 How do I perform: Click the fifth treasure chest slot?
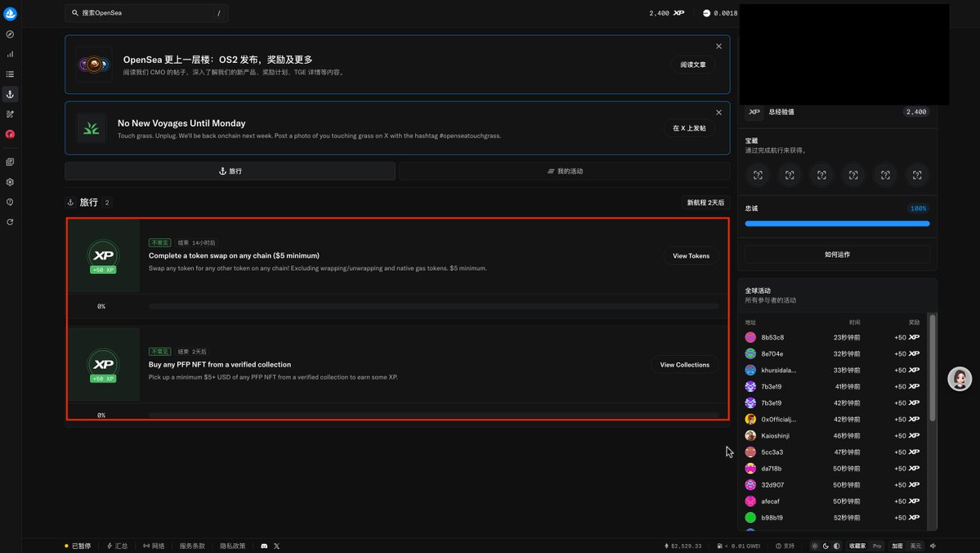[885, 176]
